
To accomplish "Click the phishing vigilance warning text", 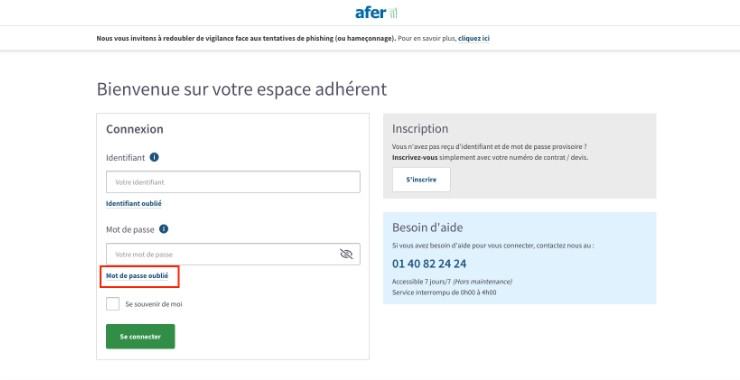I will tap(246, 38).
